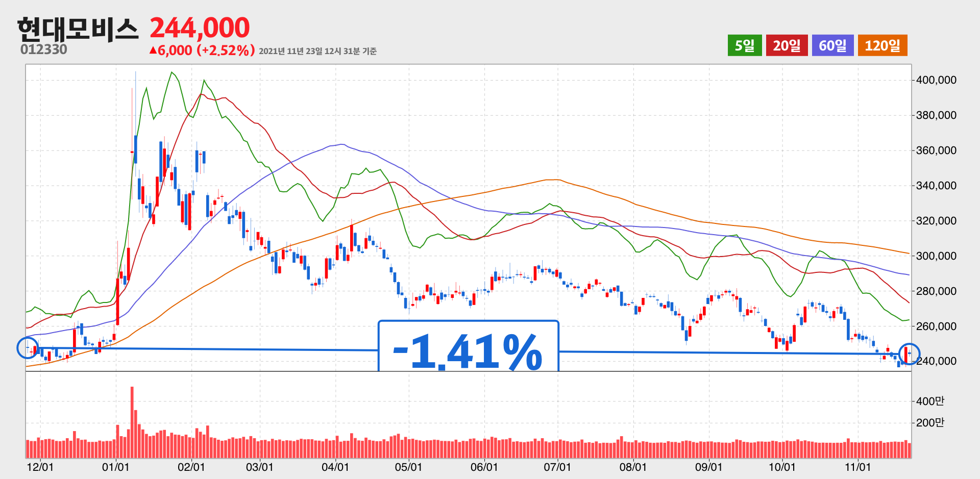Click the current price 244,000

(x=200, y=28)
